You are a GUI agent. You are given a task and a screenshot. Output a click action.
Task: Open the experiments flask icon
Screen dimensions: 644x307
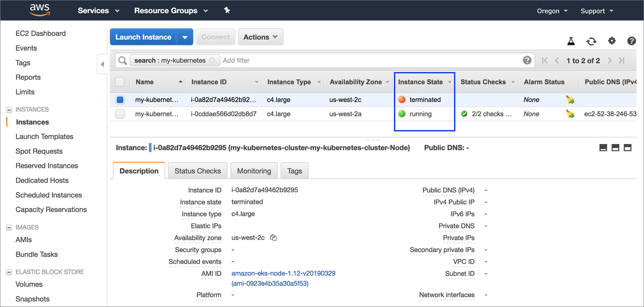click(x=571, y=41)
